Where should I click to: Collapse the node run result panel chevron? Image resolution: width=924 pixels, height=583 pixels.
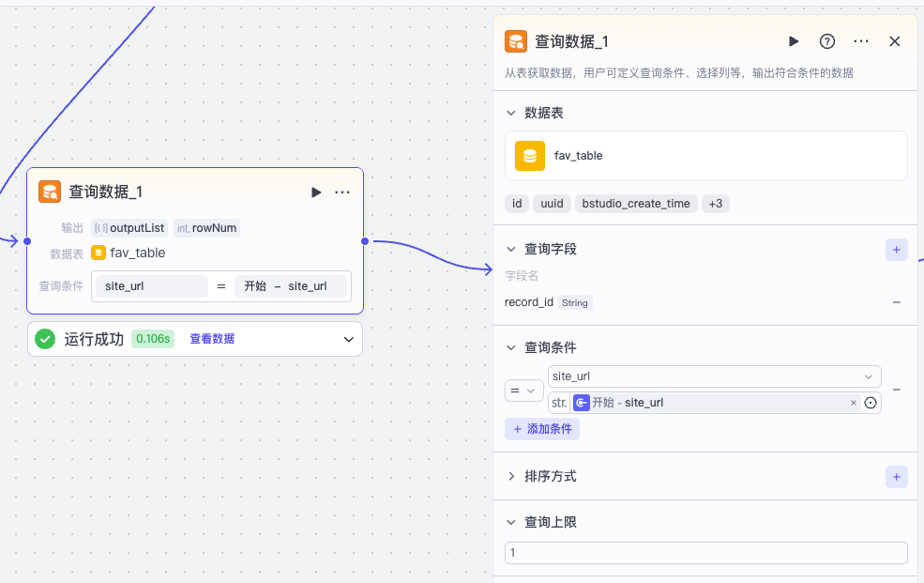(x=348, y=338)
